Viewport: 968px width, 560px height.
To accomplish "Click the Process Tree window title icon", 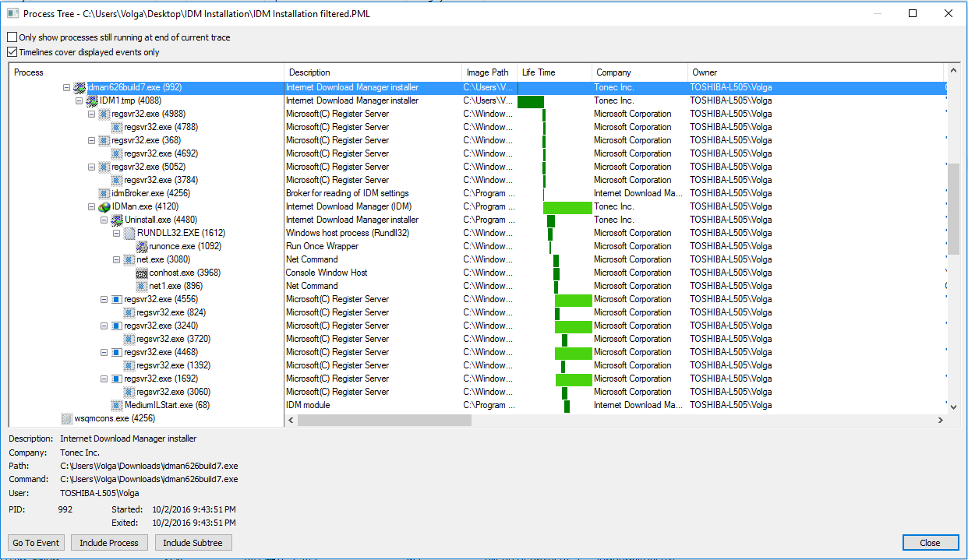I will (12, 13).
